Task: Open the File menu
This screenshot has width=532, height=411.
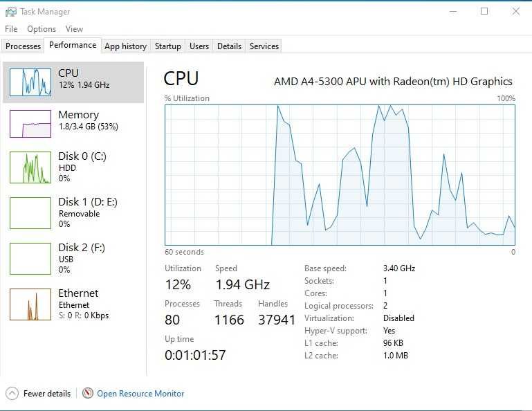Action: (x=11, y=29)
